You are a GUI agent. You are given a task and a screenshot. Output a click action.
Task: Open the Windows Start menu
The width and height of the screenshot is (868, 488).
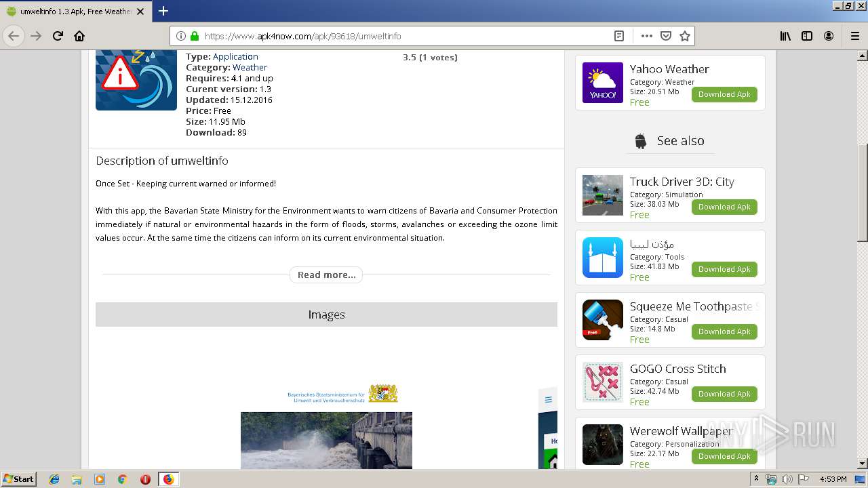(19, 479)
